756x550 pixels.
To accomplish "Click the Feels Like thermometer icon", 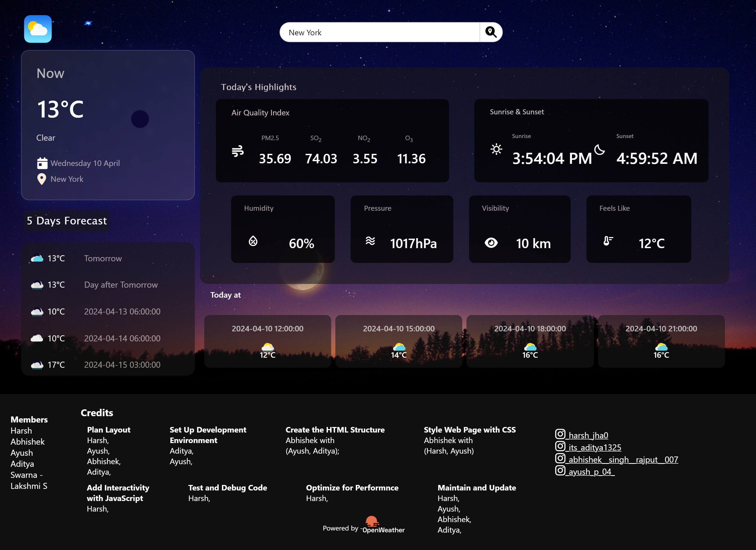I will [608, 241].
